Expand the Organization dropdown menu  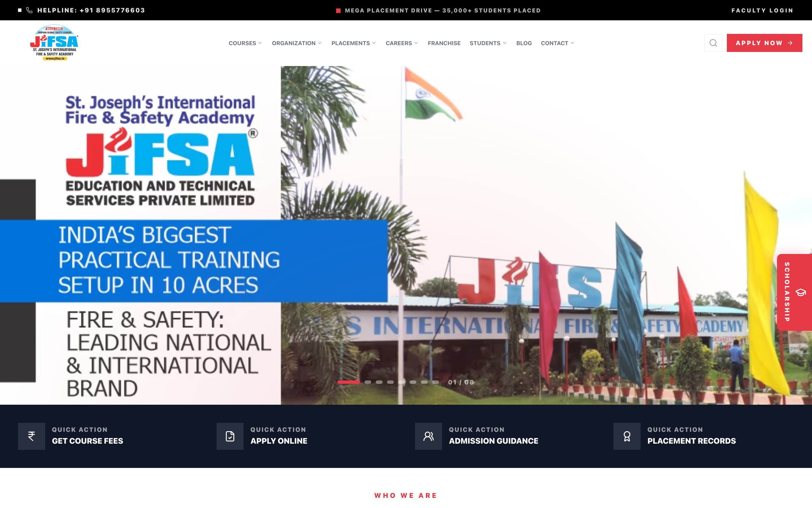(x=297, y=43)
